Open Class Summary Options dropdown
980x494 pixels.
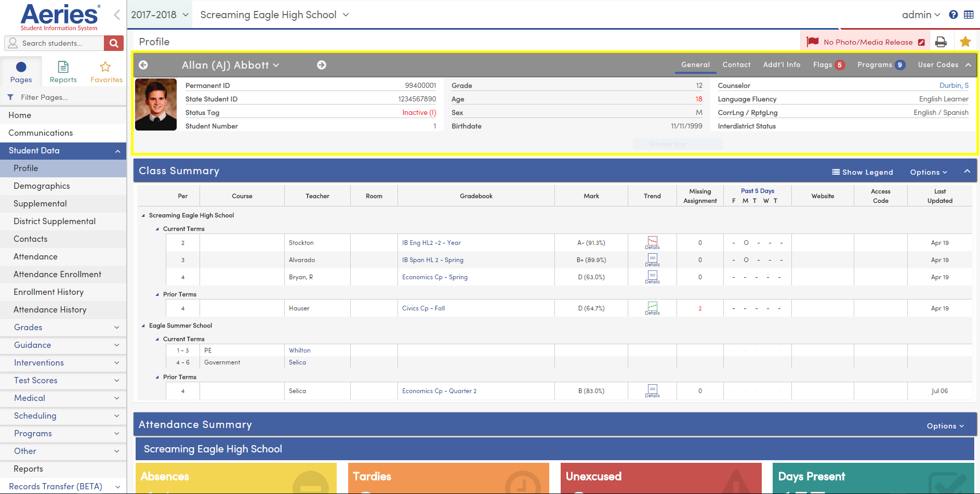929,172
